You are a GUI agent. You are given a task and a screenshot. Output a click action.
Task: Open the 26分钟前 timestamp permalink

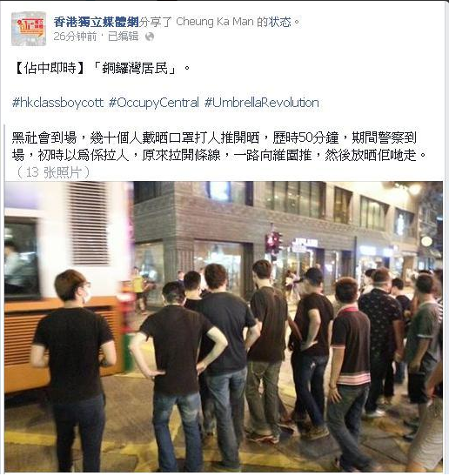[75, 37]
